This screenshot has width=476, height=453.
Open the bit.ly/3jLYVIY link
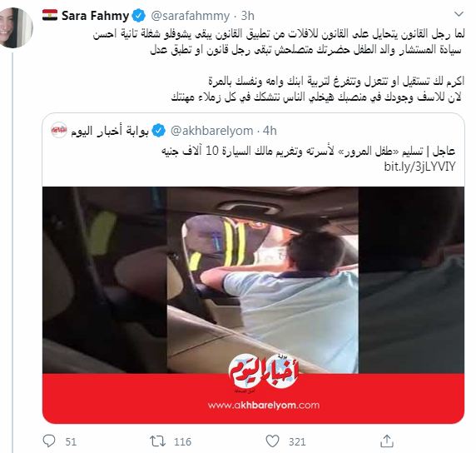pos(420,167)
